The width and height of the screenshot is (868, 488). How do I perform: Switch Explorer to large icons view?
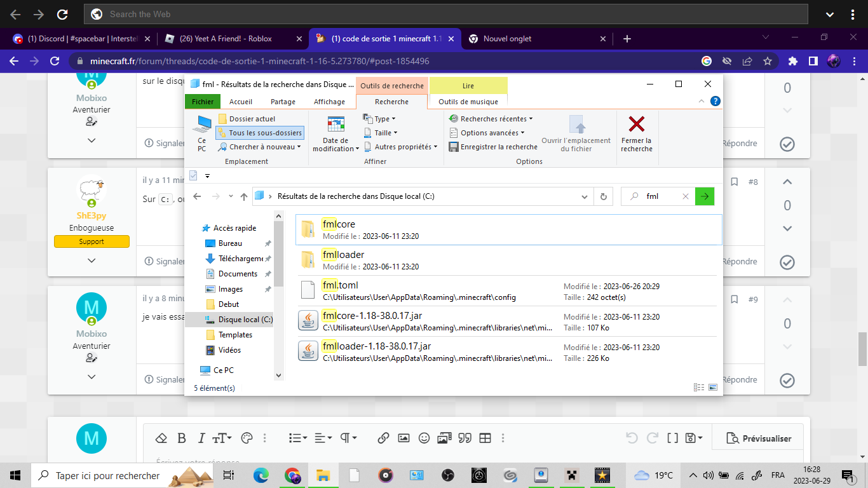(x=713, y=387)
